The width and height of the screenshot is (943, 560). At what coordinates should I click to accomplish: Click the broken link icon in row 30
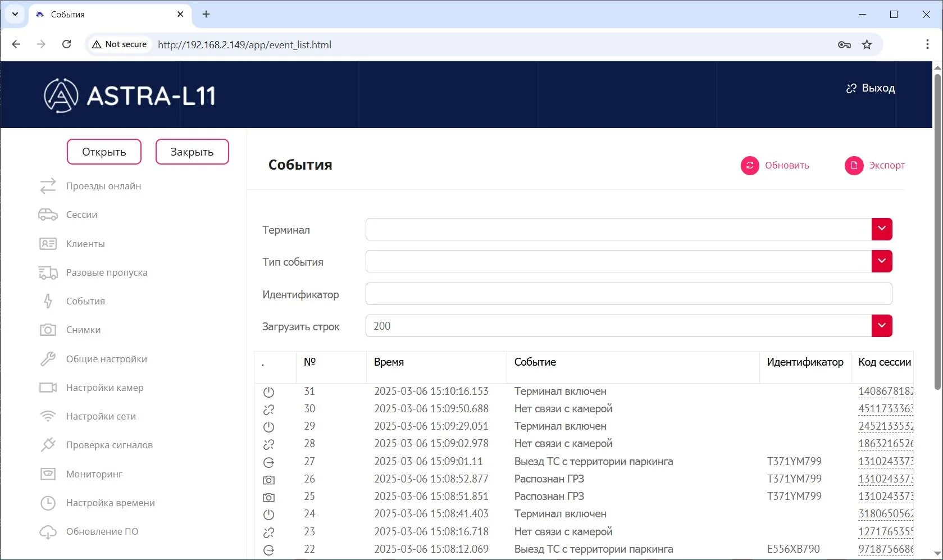point(269,409)
